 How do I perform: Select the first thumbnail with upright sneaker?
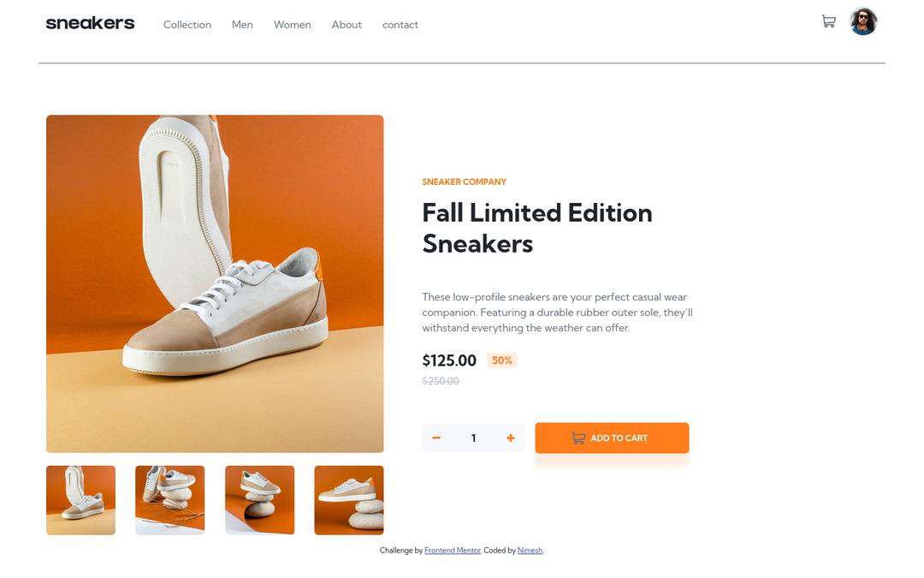80,500
